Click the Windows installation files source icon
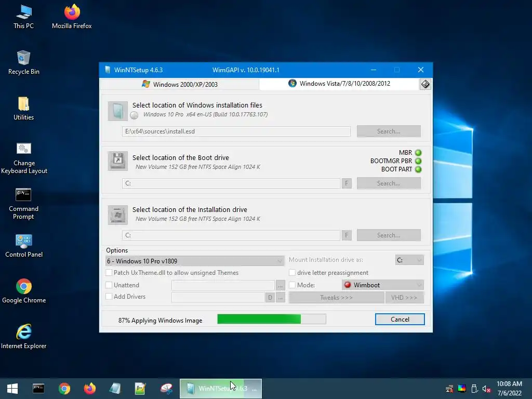The image size is (532, 399). pyautogui.click(x=118, y=111)
